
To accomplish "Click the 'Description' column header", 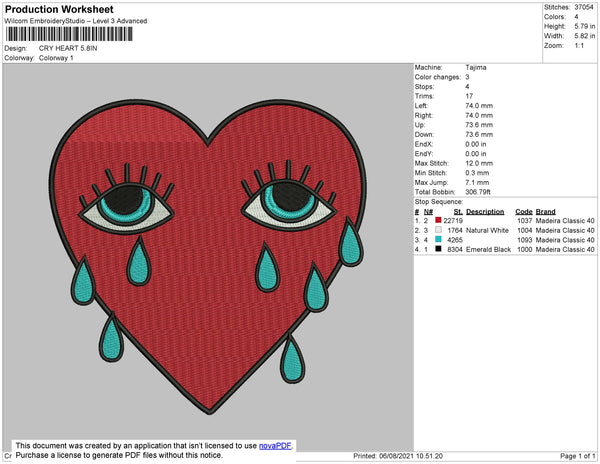I will click(x=485, y=212).
